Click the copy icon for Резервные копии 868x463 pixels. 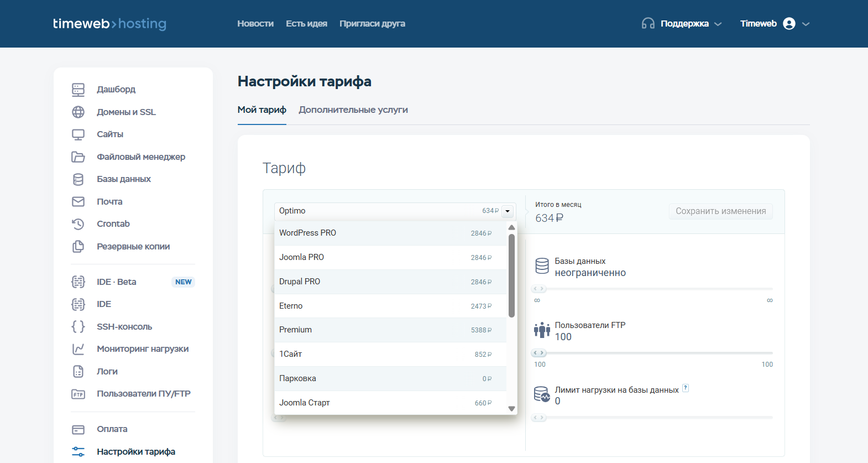79,247
